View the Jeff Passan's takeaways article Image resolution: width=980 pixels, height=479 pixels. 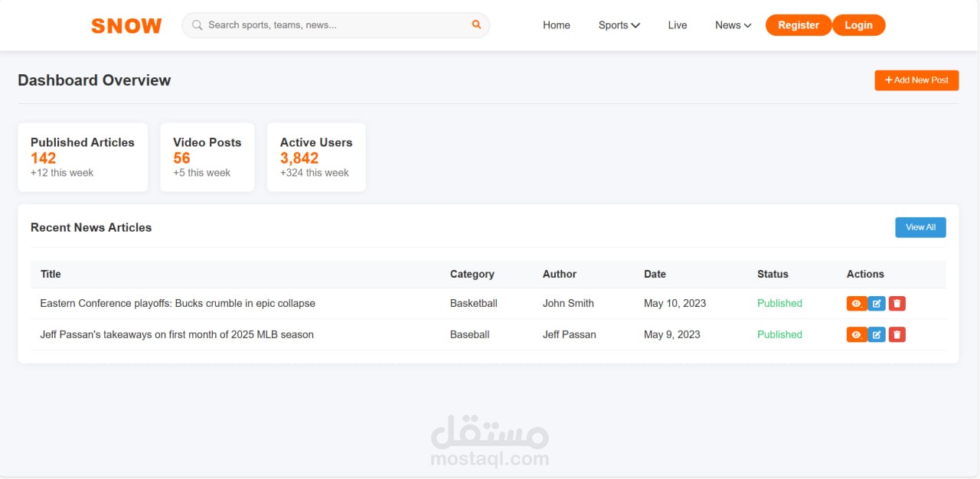click(x=856, y=334)
